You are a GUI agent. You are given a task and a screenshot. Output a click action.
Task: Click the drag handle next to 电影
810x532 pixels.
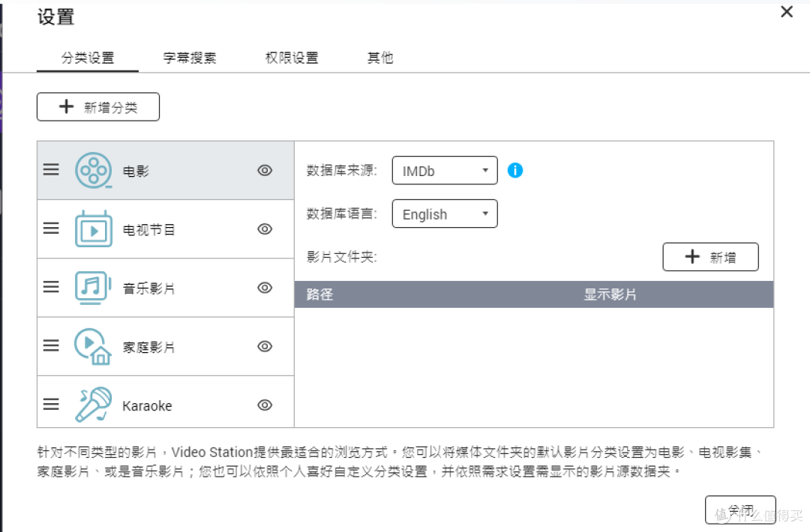point(51,170)
